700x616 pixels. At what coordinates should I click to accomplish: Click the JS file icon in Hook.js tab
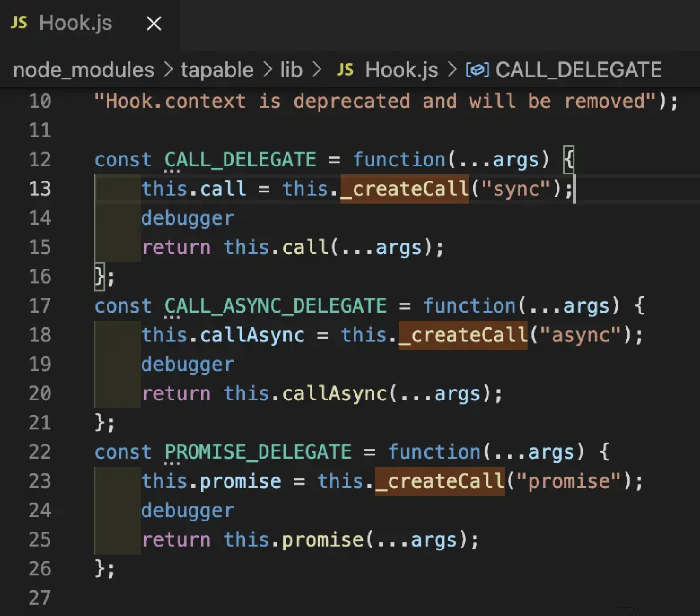(x=19, y=23)
